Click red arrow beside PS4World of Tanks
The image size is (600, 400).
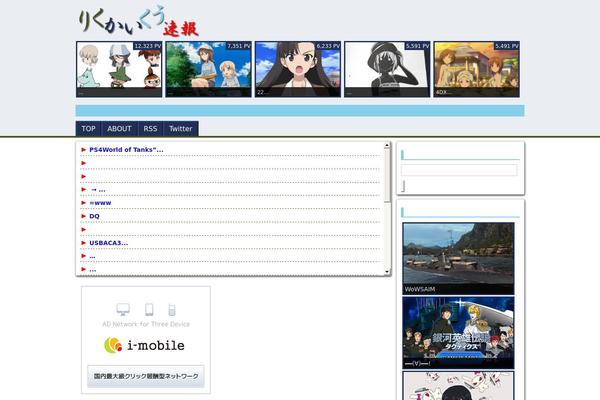click(x=83, y=150)
